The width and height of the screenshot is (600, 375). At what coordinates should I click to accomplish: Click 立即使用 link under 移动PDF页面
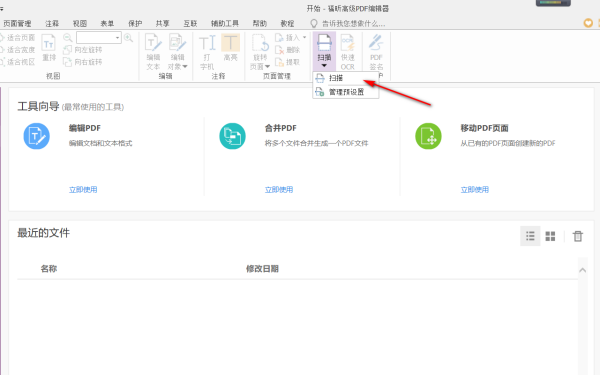click(475, 189)
